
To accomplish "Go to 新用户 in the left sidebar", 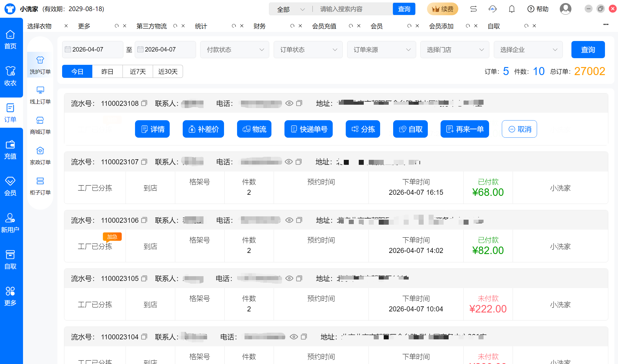I will click(x=11, y=223).
